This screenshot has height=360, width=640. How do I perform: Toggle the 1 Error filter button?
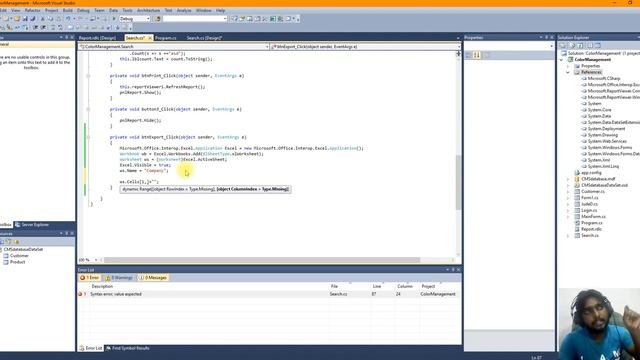click(x=90, y=278)
